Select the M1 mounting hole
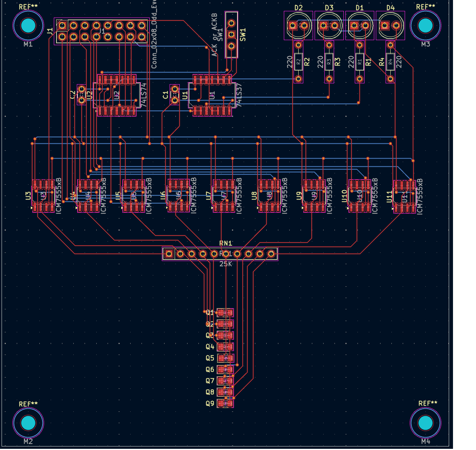Viewport: 476px width, 450px height. pyautogui.click(x=28, y=25)
